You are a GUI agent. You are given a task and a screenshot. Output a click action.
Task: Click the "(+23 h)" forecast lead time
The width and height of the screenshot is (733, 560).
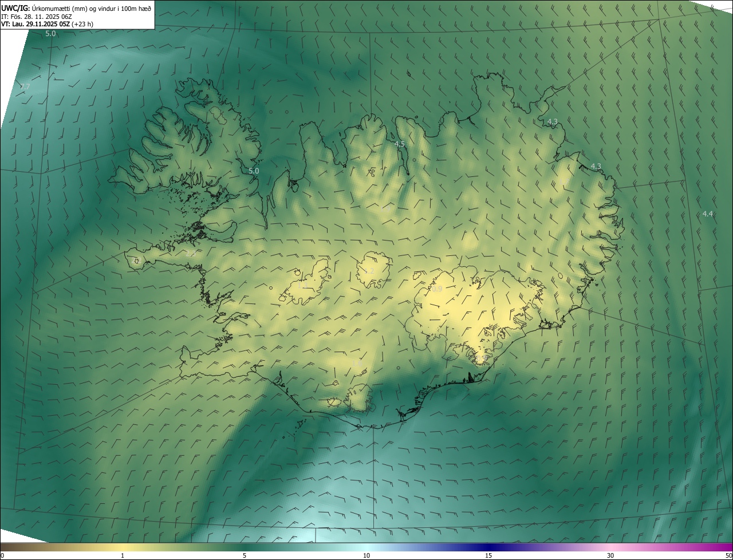82,24
